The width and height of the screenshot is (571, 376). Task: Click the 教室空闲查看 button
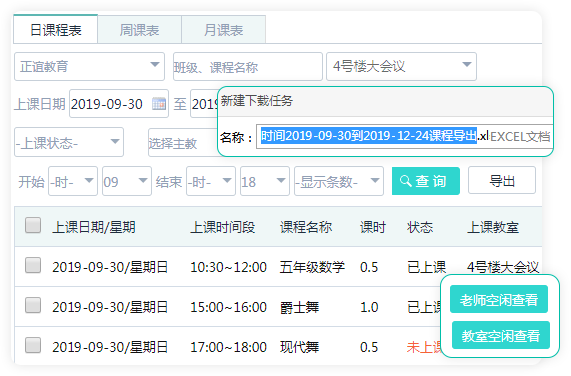(x=501, y=335)
